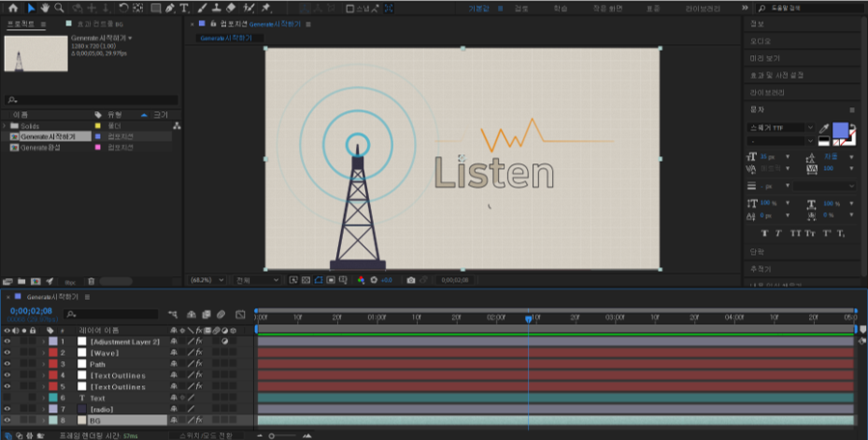
Task: Select the Clone Stamp tool
Action: pos(216,8)
